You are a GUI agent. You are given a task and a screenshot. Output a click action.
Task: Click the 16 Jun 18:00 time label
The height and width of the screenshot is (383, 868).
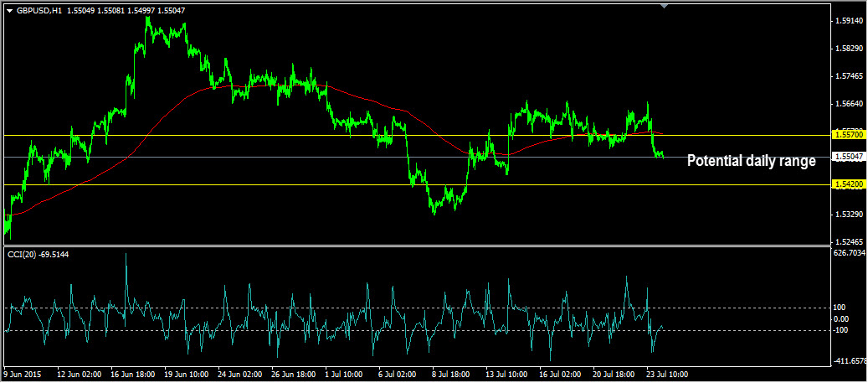(x=131, y=374)
